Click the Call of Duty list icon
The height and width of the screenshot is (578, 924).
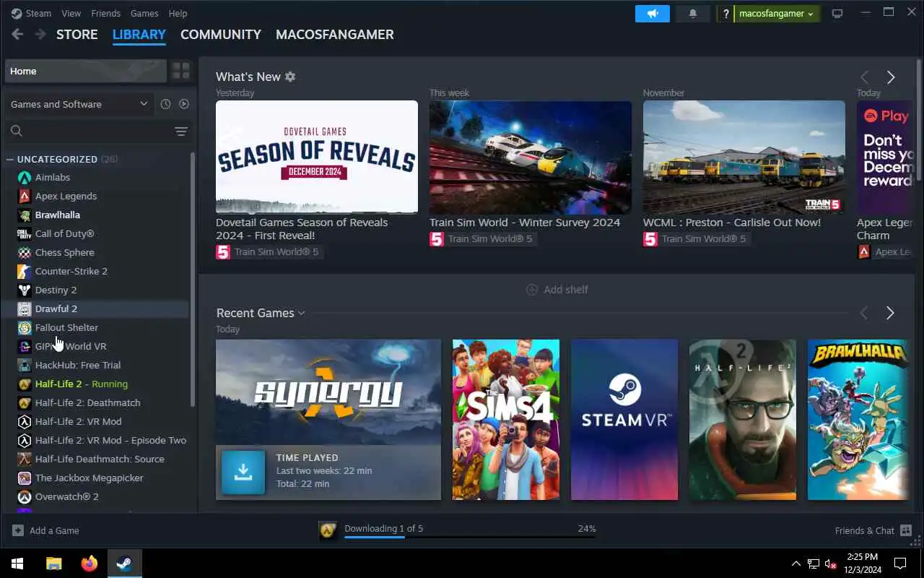[24, 233]
